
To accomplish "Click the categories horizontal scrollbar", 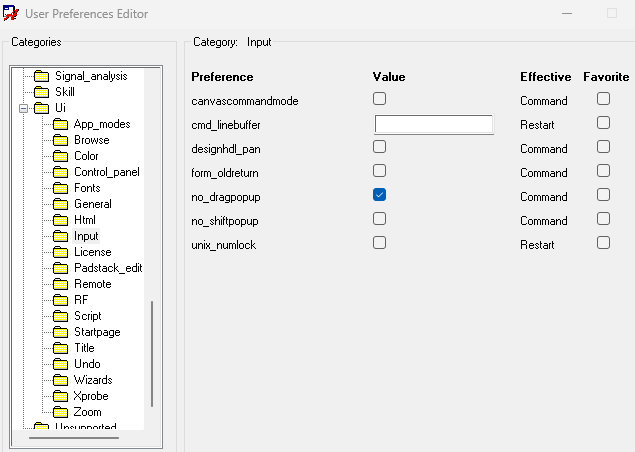I will pos(74,438).
